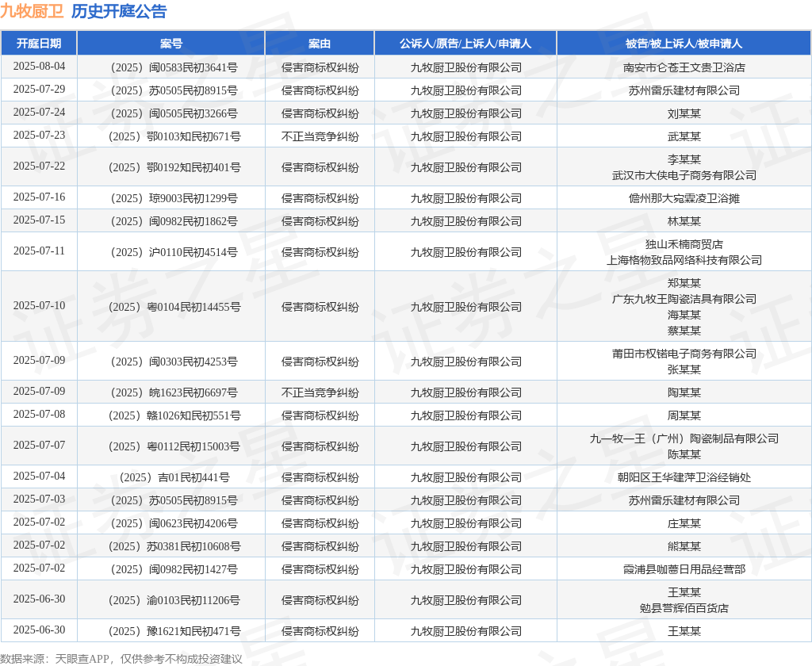The height and width of the screenshot is (666, 812).
Task: Click the date 2025-08-04
Action: 39,67
